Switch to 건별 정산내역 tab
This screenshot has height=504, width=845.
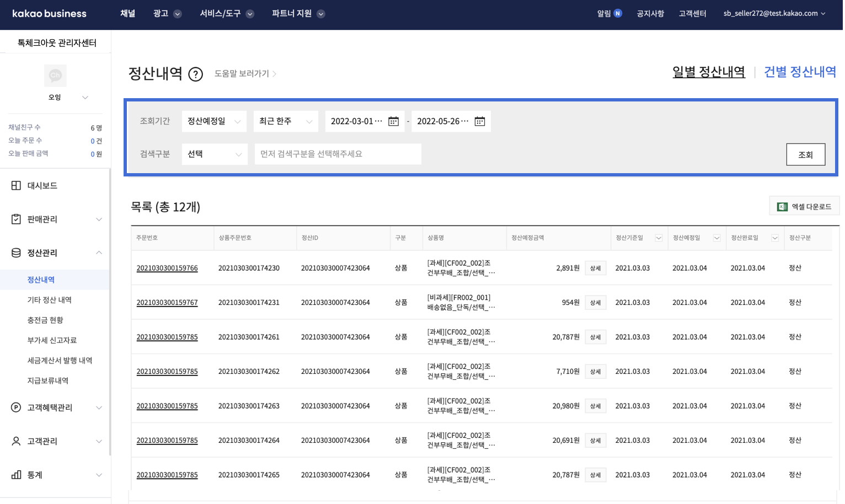(x=799, y=72)
